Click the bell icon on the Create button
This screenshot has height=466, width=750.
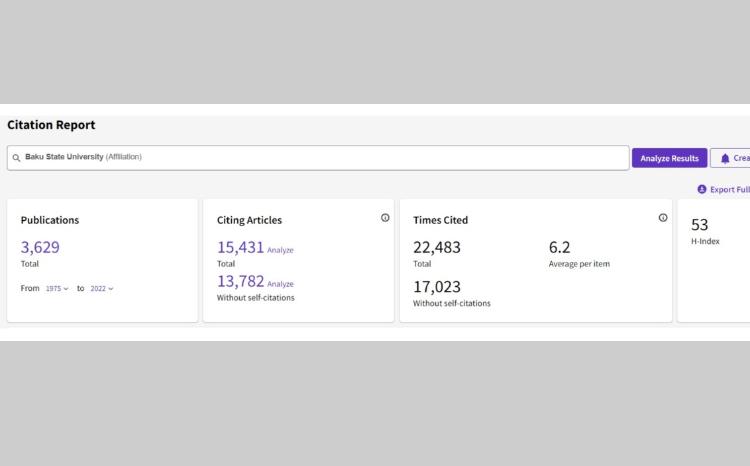[724, 158]
